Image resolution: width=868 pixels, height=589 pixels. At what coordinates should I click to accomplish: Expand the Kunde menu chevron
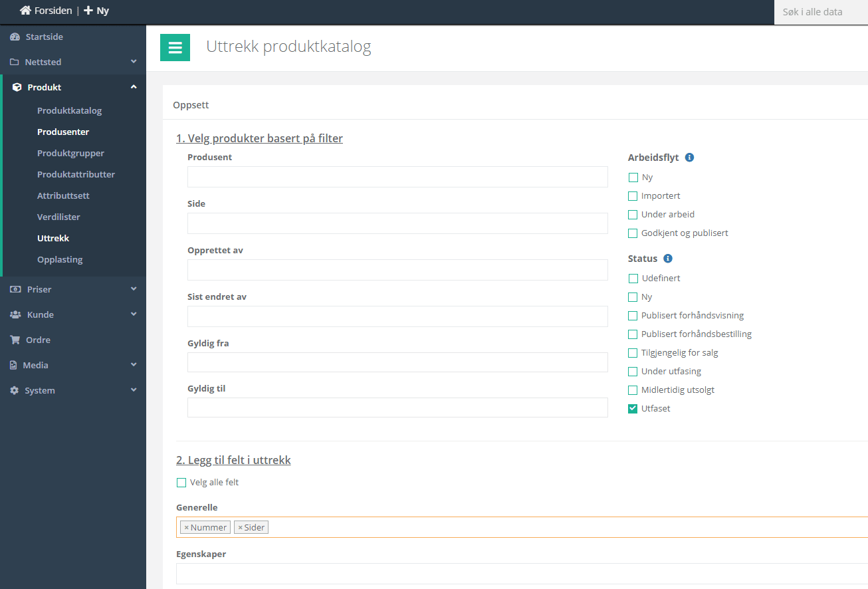point(134,314)
